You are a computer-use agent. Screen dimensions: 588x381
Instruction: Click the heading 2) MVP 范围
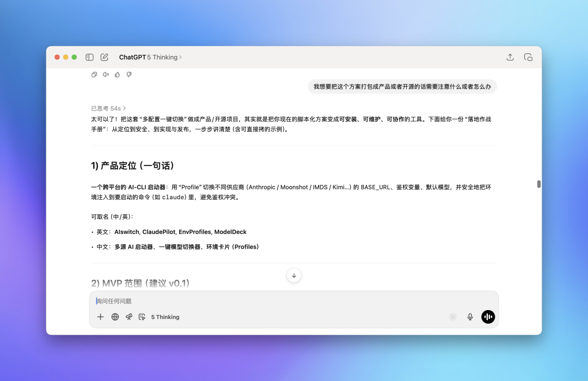[x=140, y=283]
